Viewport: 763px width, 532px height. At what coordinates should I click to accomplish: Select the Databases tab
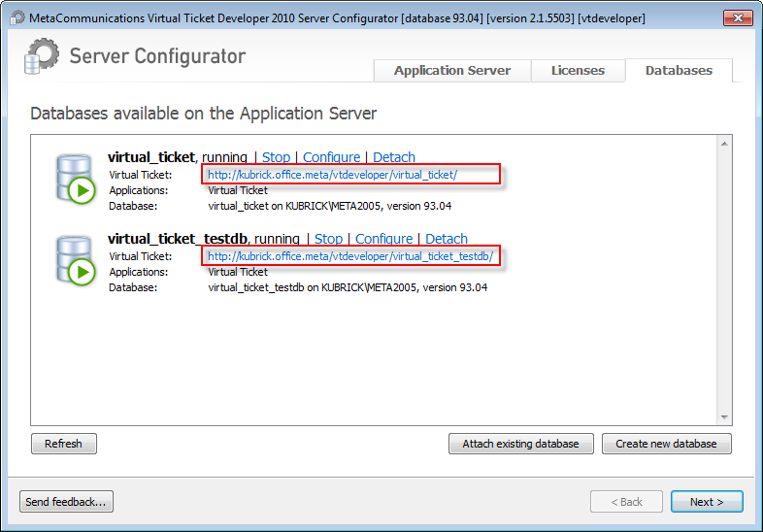point(679,71)
